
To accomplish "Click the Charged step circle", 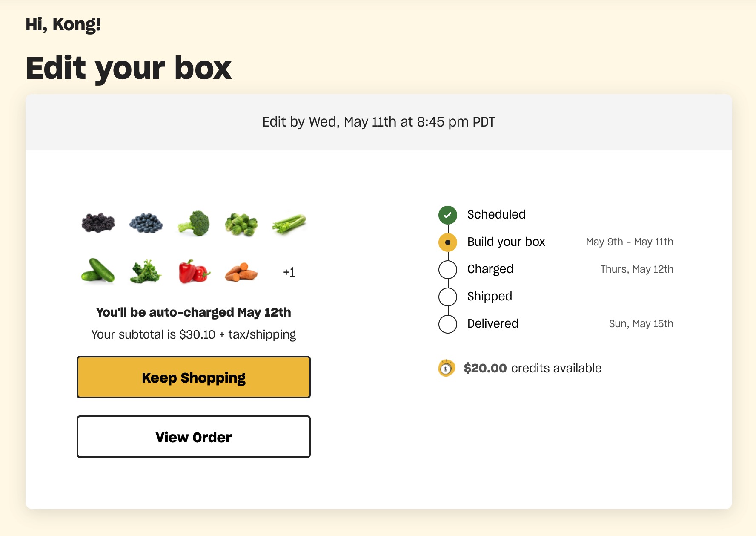I will coord(448,270).
